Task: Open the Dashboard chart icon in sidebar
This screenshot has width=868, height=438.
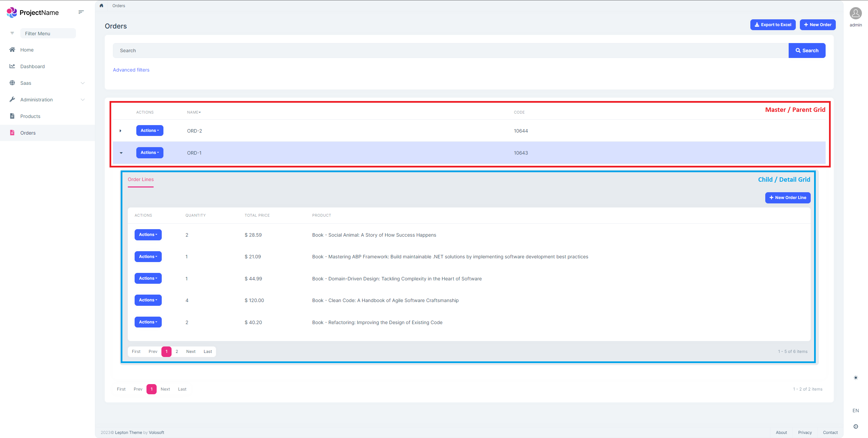Action: [x=12, y=66]
